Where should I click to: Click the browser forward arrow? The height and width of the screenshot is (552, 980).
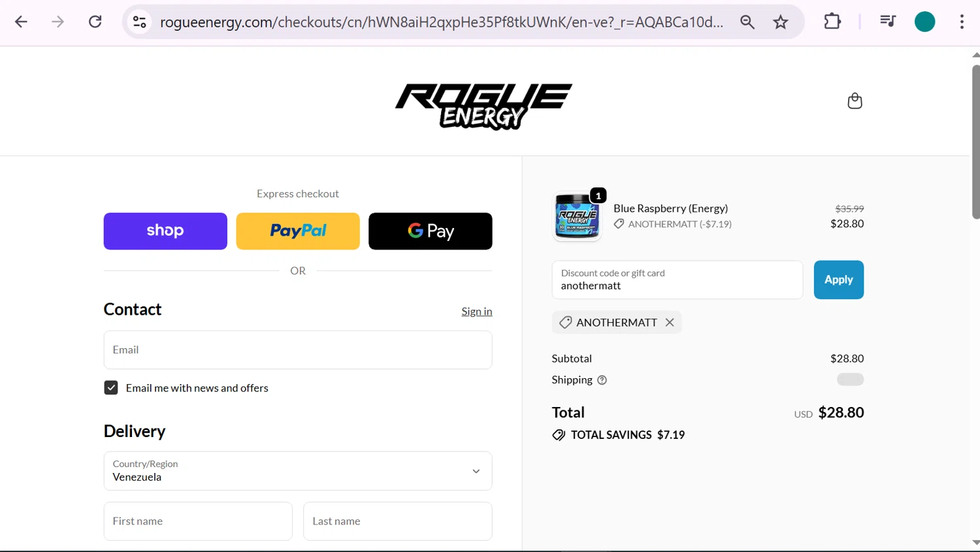point(57,22)
